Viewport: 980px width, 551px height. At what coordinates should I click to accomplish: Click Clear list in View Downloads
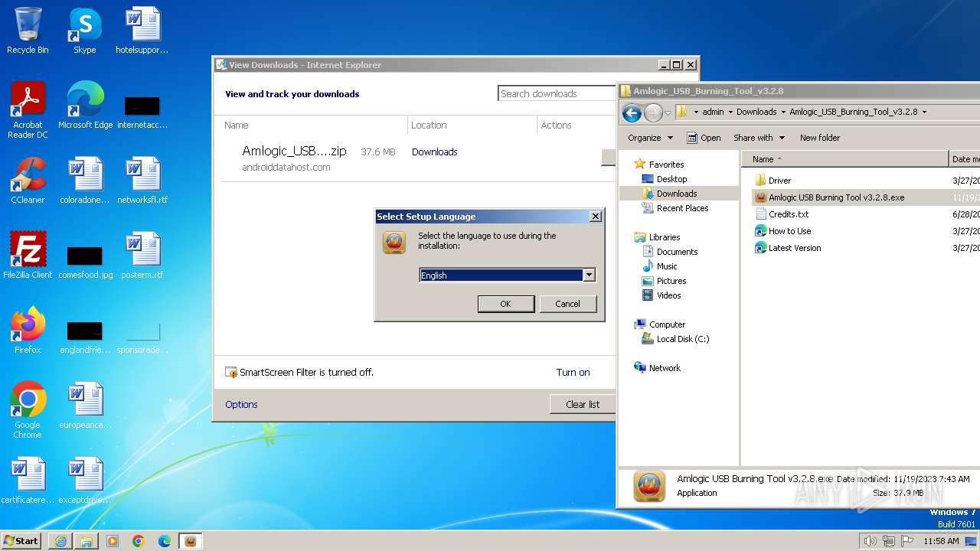click(x=583, y=404)
